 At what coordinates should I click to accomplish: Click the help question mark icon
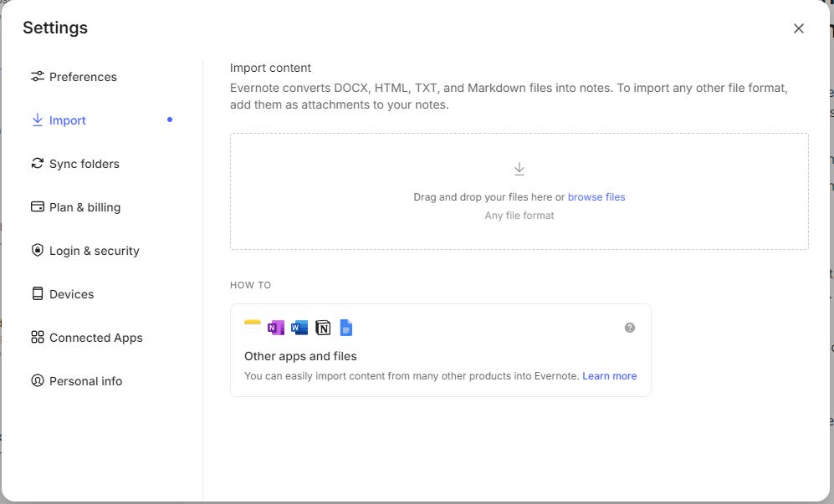click(630, 328)
